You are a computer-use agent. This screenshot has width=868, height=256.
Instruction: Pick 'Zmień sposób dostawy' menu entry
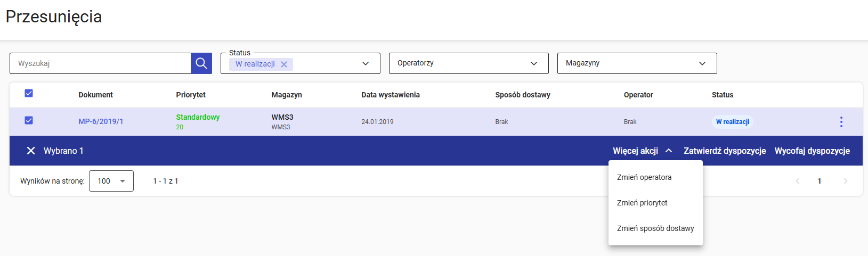coord(655,228)
